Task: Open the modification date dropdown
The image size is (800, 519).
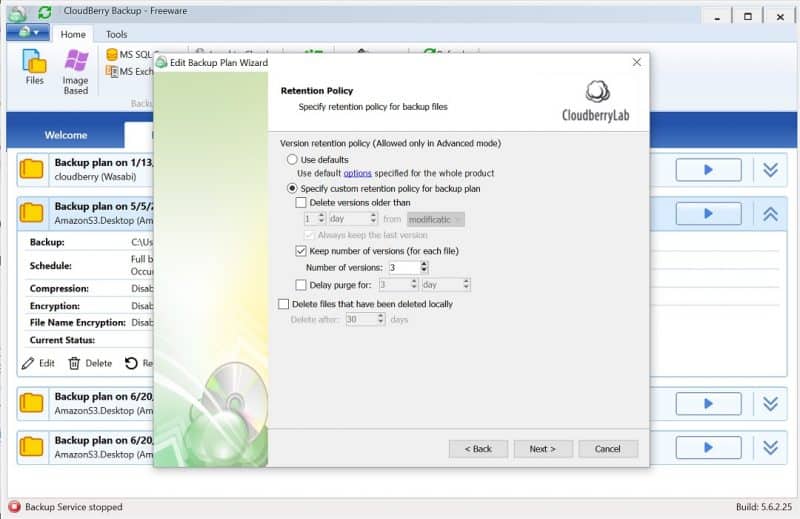Action: click(436, 219)
